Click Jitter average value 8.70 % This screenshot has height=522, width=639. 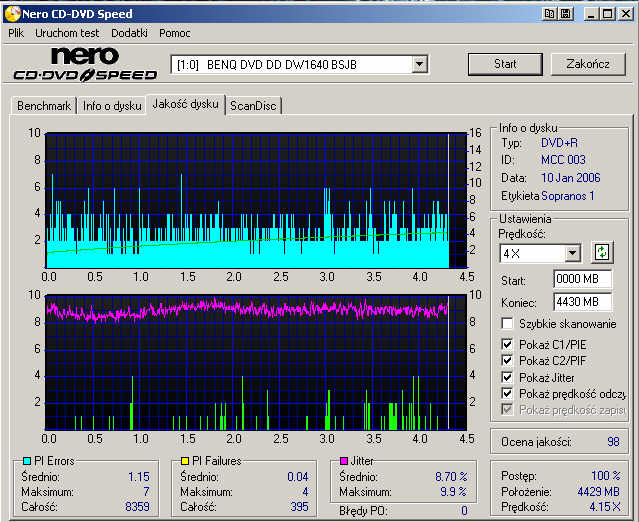451,476
